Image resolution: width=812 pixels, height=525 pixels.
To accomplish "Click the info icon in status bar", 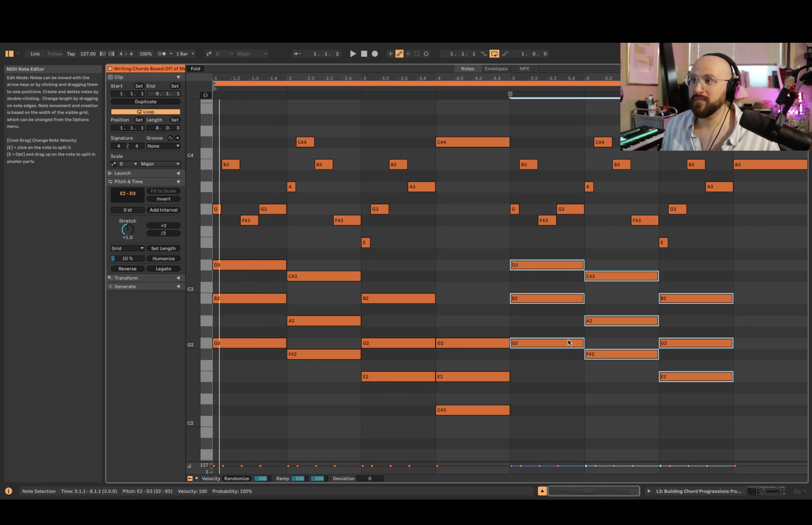I will click(8, 491).
